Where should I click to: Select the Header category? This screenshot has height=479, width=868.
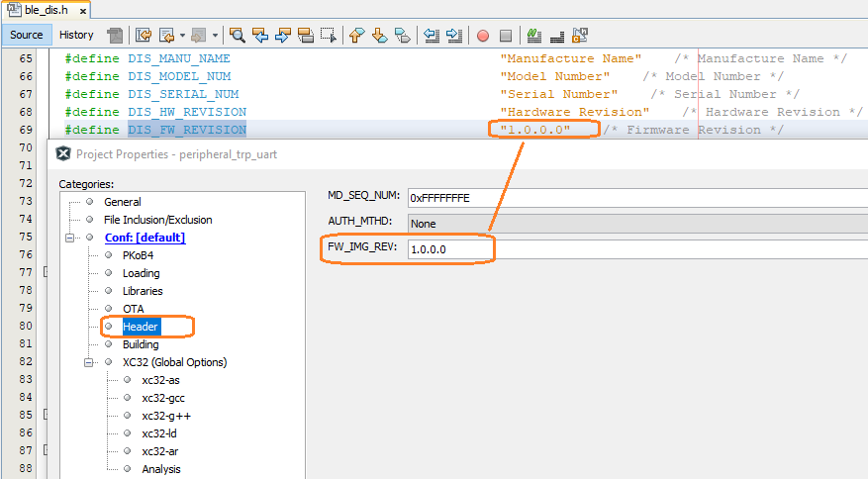click(140, 327)
